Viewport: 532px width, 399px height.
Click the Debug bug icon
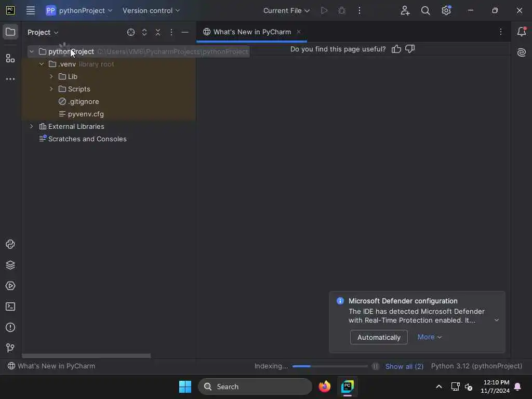pos(342,10)
